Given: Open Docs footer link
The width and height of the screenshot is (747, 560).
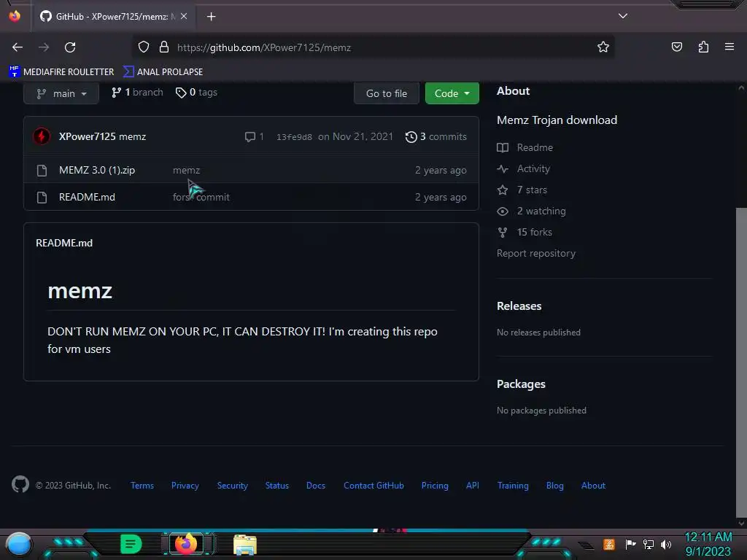Looking at the screenshot, I should 315,485.
